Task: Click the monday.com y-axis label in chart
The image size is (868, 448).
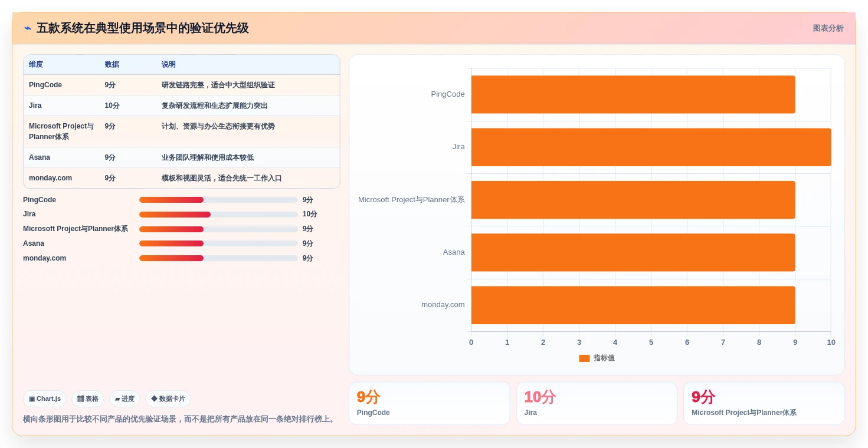Action: 443,305
